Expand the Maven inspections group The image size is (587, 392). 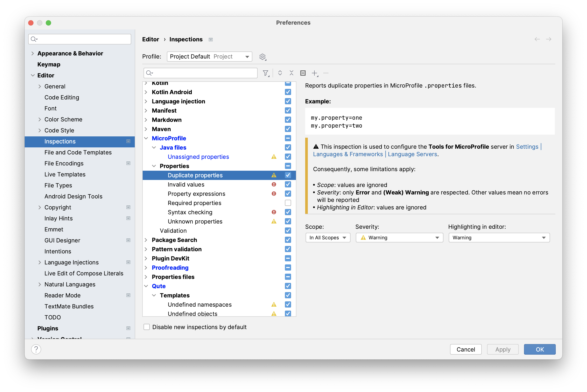146,129
